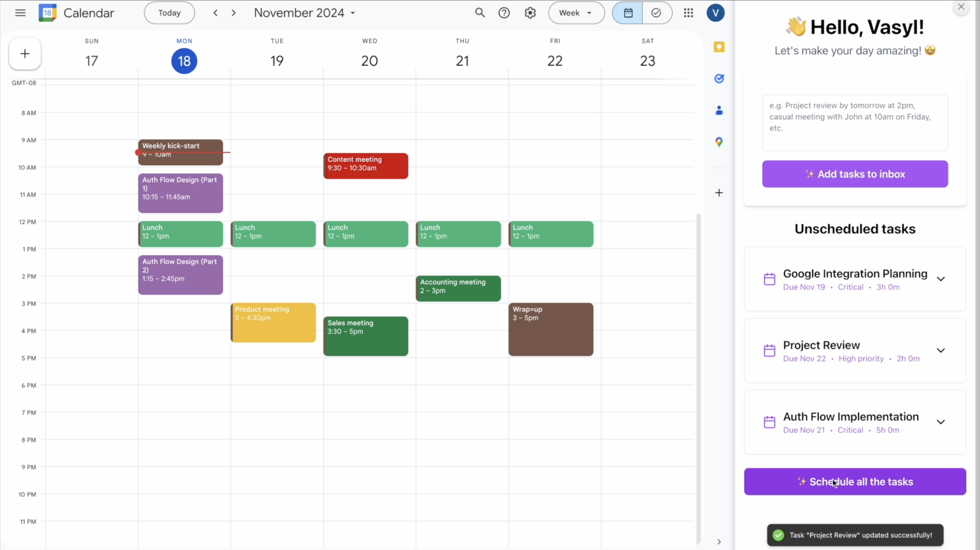Open the Help support icon

[504, 13]
